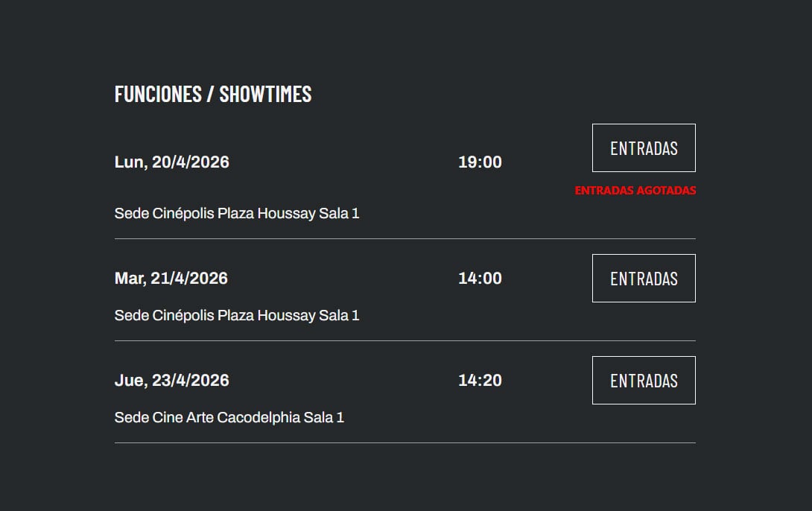Click the slash in FUNCIONES / SHOWTIMES heading

click(x=211, y=94)
